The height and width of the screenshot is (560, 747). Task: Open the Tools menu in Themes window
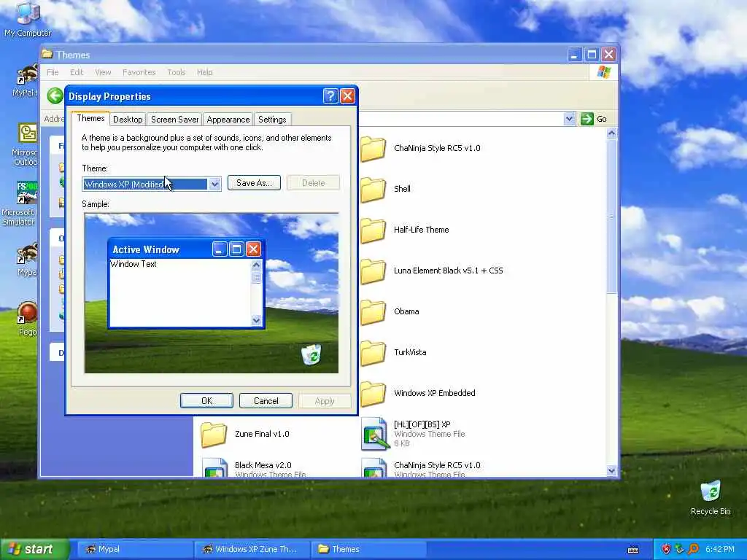[176, 72]
